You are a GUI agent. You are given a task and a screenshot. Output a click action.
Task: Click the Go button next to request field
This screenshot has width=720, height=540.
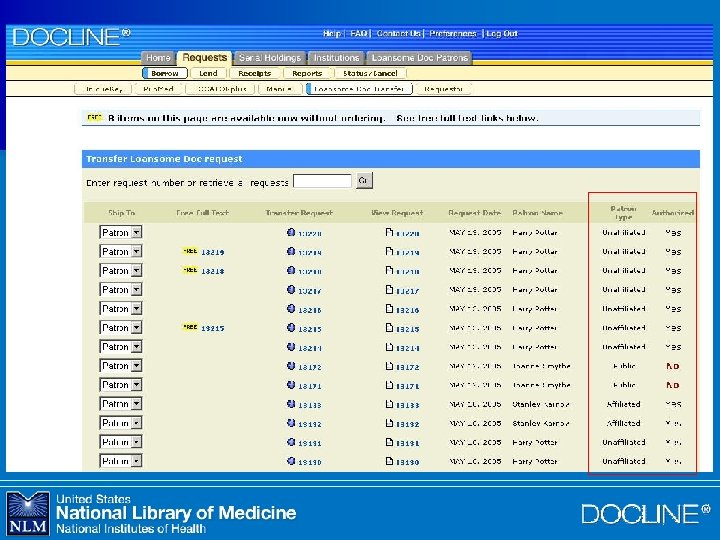tap(364, 180)
